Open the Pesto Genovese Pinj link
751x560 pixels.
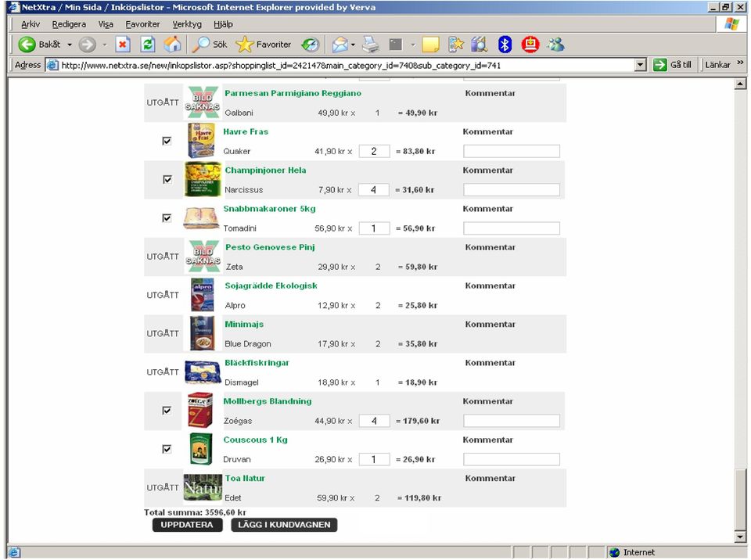pos(270,247)
